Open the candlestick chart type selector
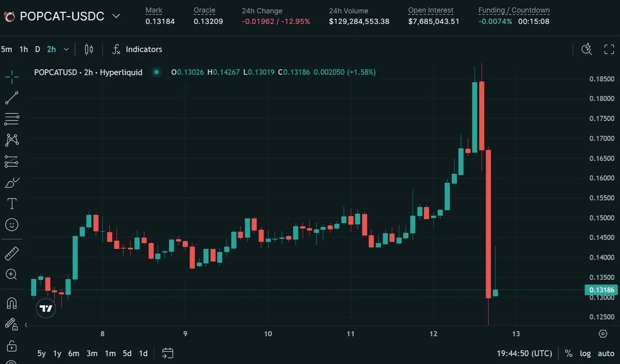Screen dimensions: 620x364 pyautogui.click(x=89, y=50)
